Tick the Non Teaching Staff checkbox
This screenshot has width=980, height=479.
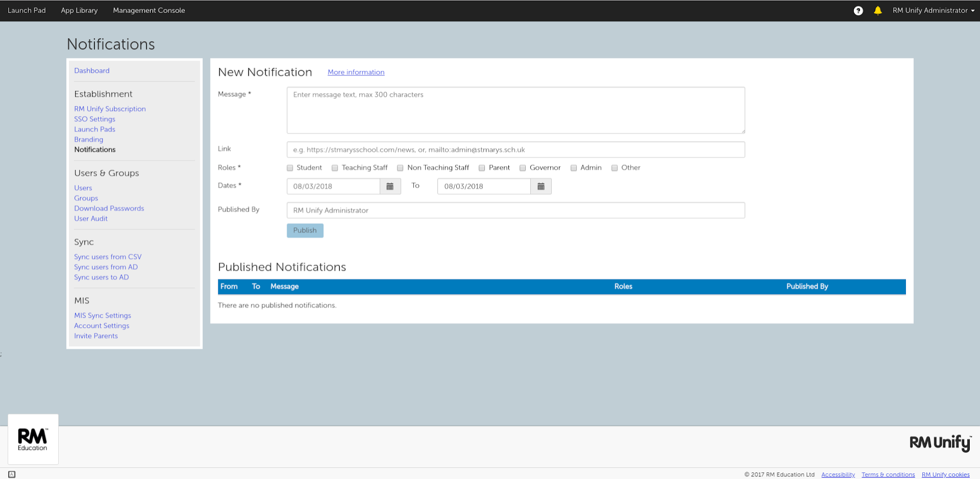(400, 168)
